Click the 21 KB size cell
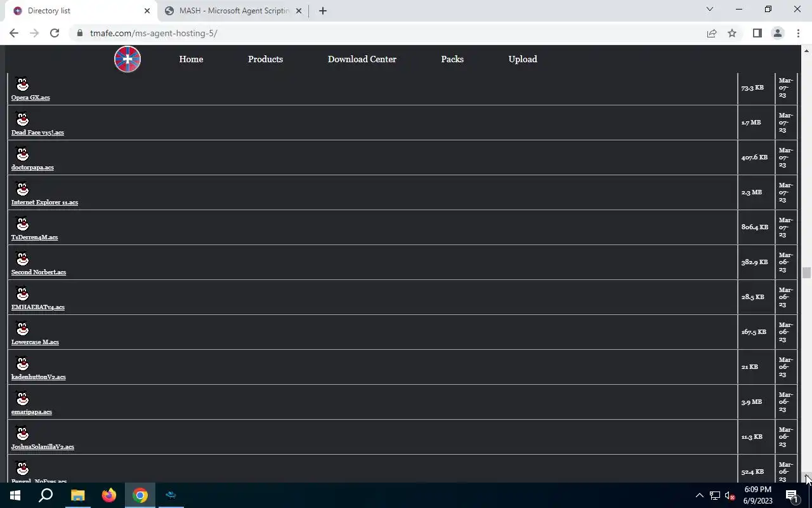812x508 pixels. [x=756, y=367]
